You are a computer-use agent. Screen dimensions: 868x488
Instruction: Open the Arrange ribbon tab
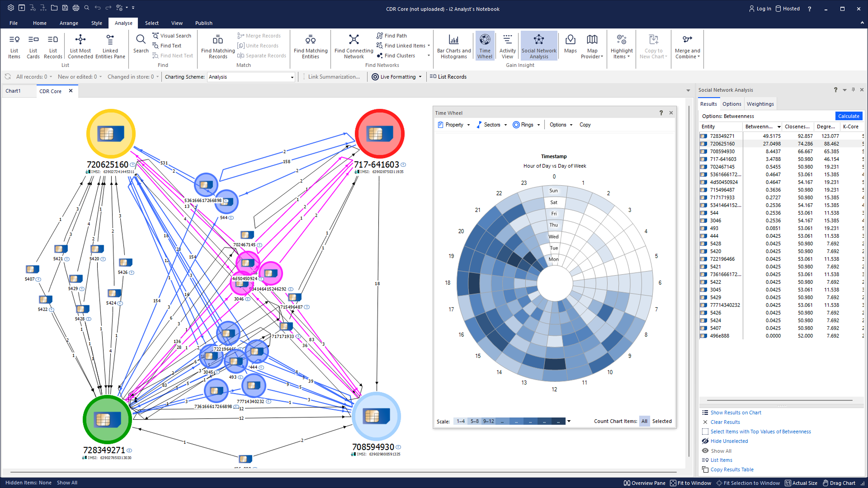[x=69, y=23]
